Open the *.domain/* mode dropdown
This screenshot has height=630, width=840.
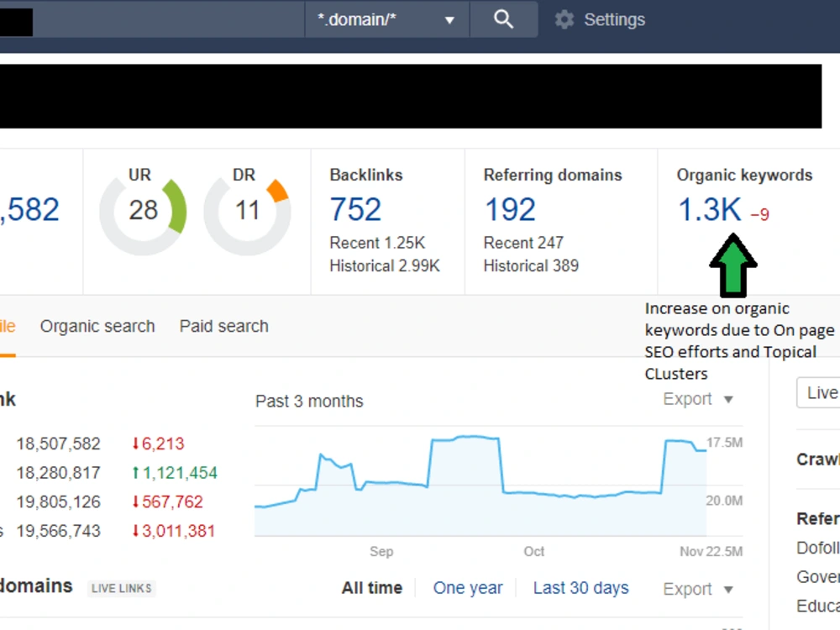[x=386, y=19]
